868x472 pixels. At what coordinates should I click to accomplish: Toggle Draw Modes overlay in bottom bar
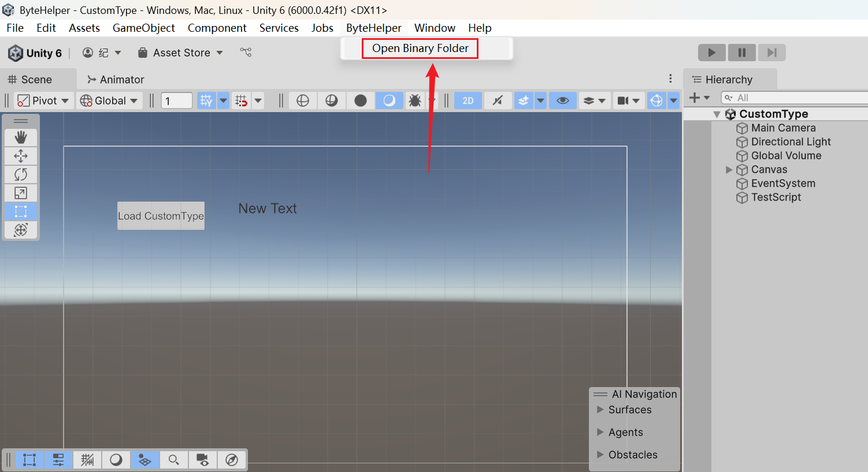coord(116,460)
